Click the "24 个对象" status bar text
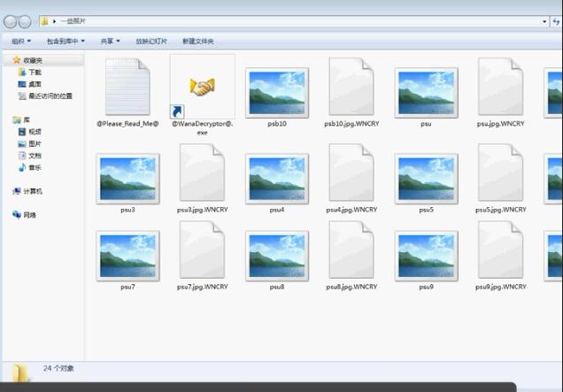This screenshot has width=563, height=392. pos(58,368)
